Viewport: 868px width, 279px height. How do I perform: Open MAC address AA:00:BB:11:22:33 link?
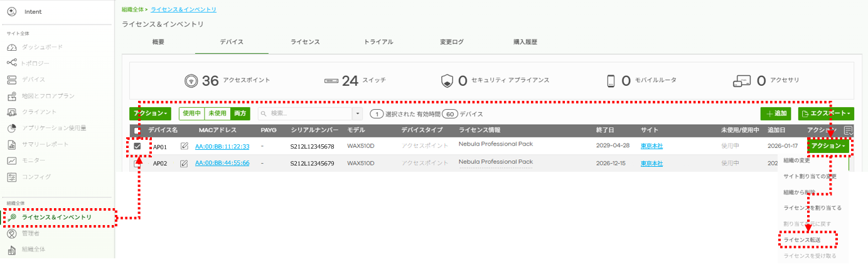[222, 146]
